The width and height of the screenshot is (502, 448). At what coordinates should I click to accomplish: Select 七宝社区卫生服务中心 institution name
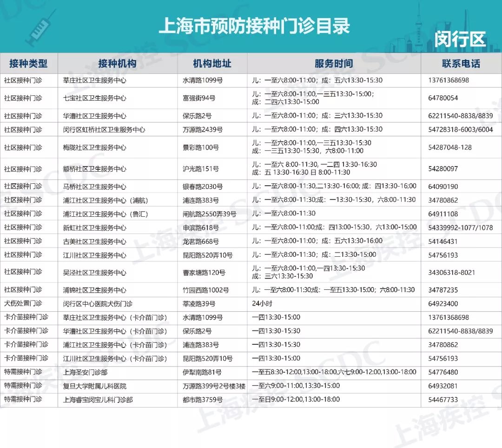(94, 98)
